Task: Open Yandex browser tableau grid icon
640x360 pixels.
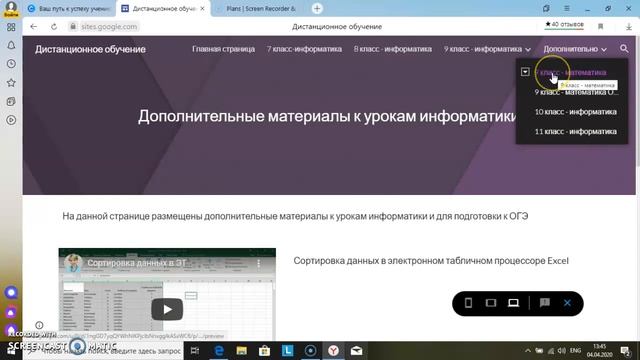Action: coord(11,27)
